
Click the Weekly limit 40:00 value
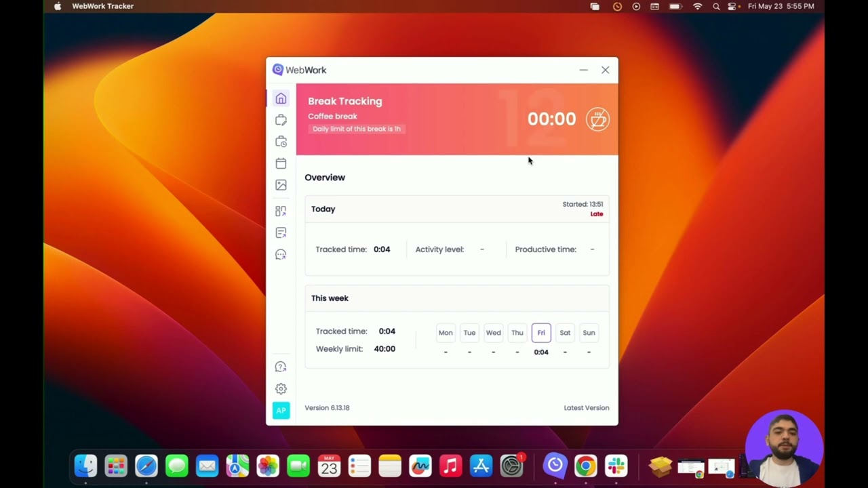384,349
